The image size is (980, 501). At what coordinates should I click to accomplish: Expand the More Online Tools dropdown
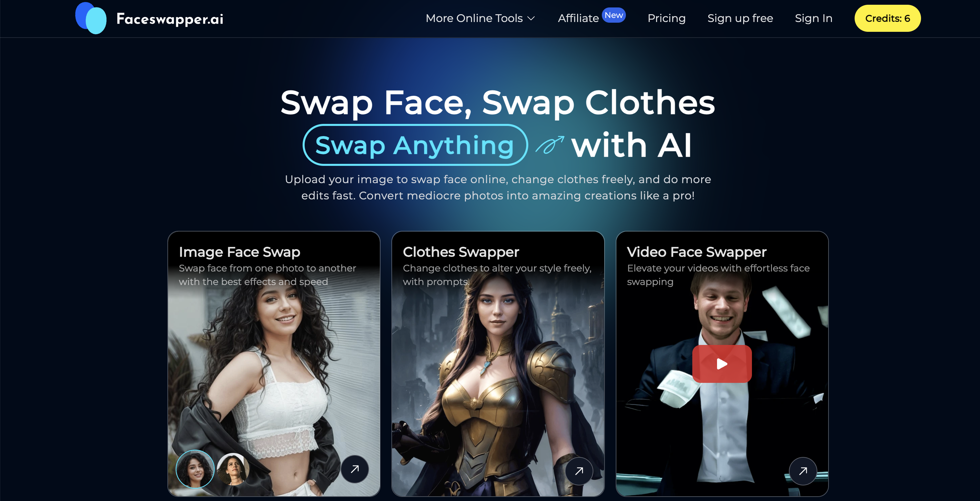tap(479, 18)
